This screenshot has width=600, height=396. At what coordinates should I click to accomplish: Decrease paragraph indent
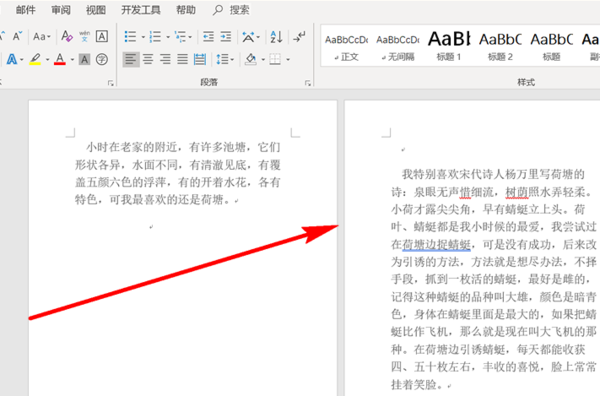click(208, 37)
